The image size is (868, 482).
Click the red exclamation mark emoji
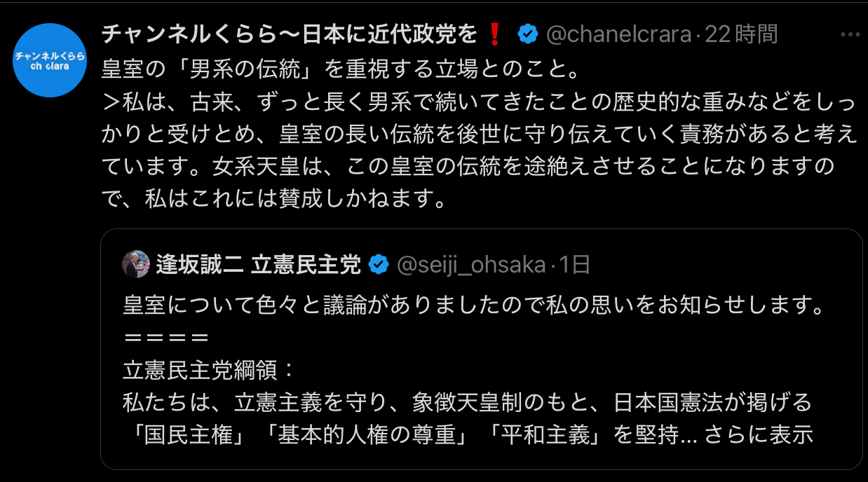tap(495, 34)
